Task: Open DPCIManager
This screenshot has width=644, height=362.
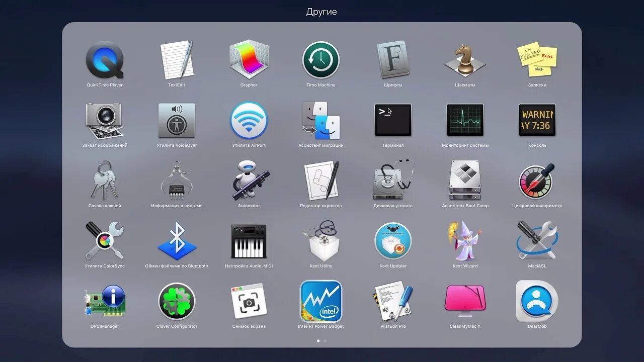Action: [105, 301]
